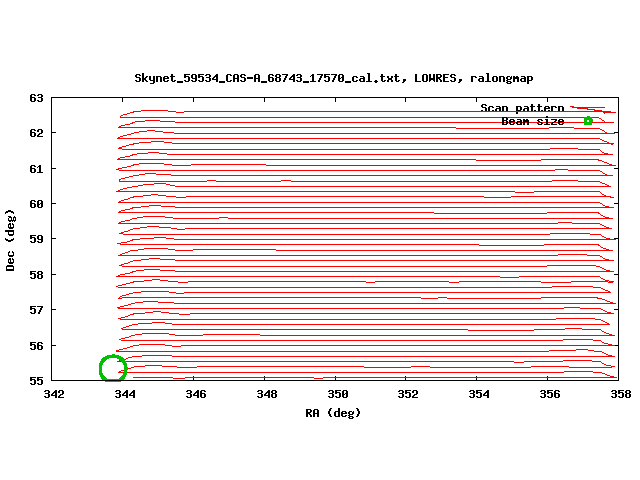Click the plot title text Skynet_59534_CAS-A
The height and width of the screenshot is (480, 640).
pyautogui.click(x=334, y=78)
